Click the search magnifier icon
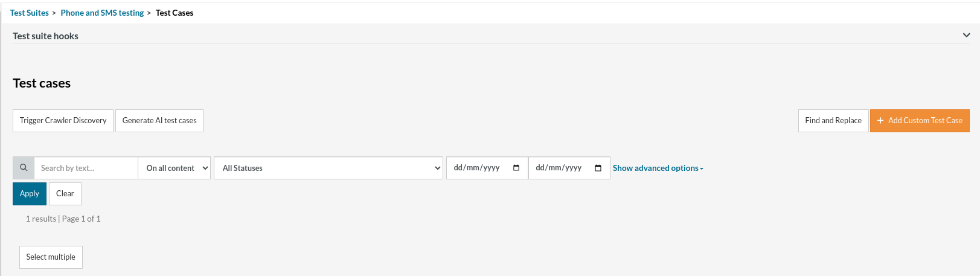980x276 pixels. (24, 168)
